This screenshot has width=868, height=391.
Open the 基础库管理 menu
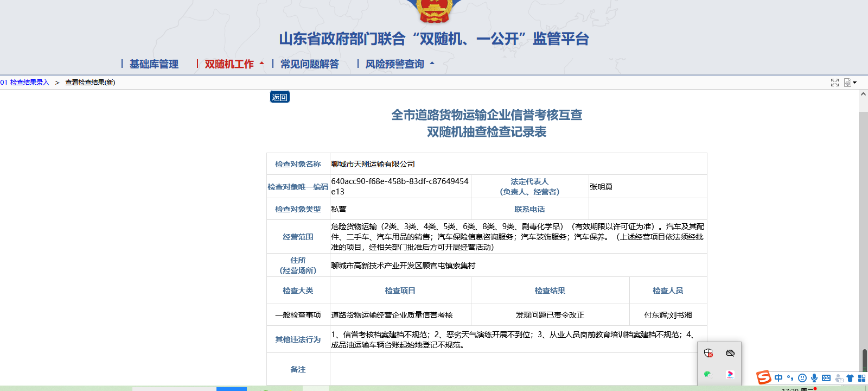154,64
